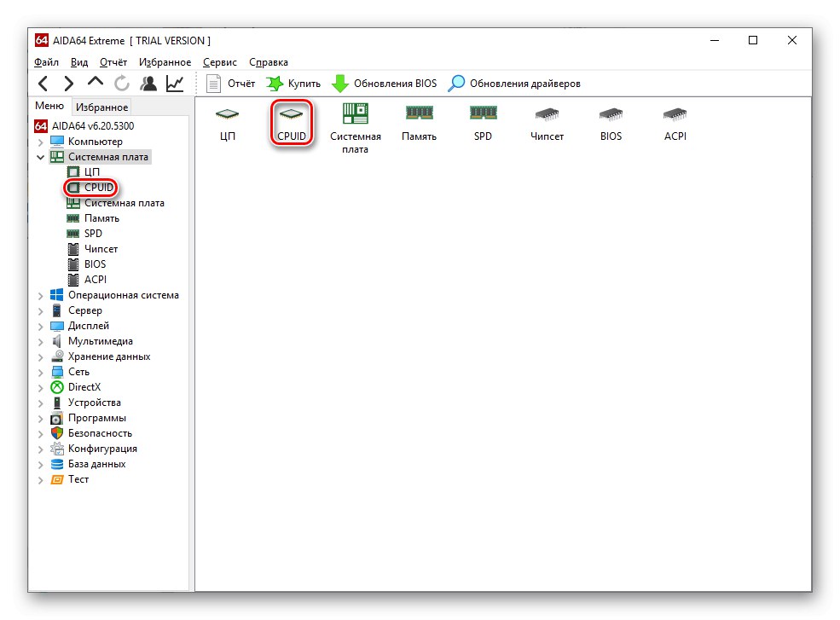Open the Отчёт menu in the menu bar
The width and height of the screenshot is (840, 620).
point(113,62)
